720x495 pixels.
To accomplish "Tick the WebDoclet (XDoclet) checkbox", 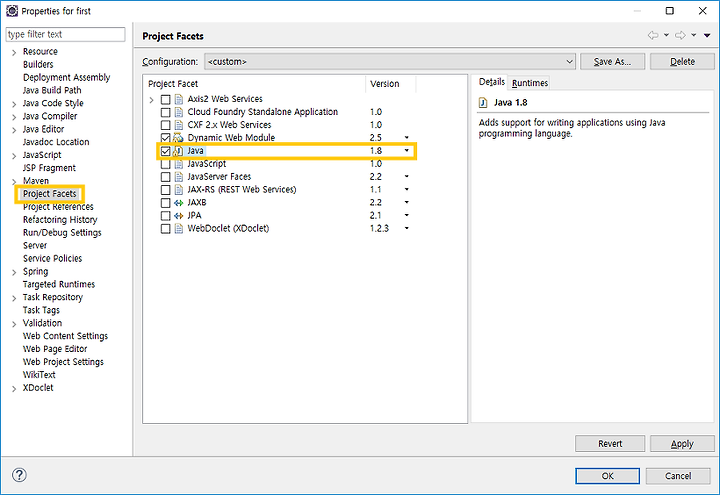I will pyautogui.click(x=165, y=228).
